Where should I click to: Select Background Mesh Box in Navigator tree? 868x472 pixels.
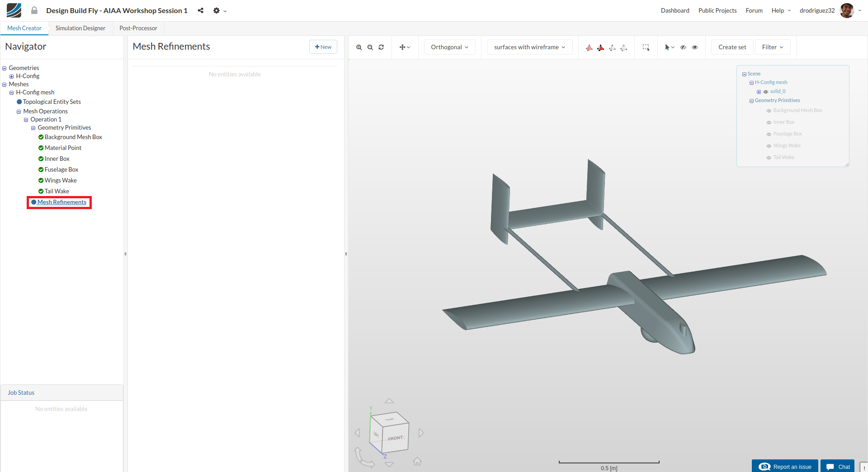click(x=73, y=137)
